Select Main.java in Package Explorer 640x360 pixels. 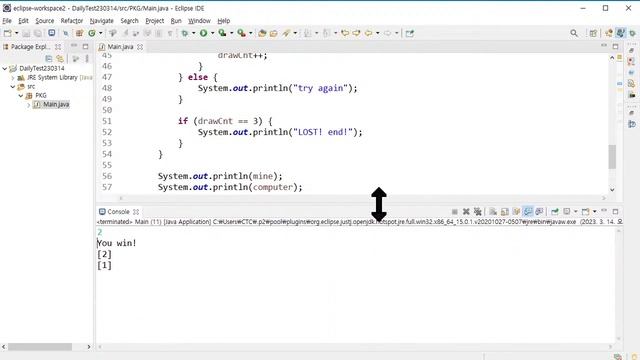point(56,104)
